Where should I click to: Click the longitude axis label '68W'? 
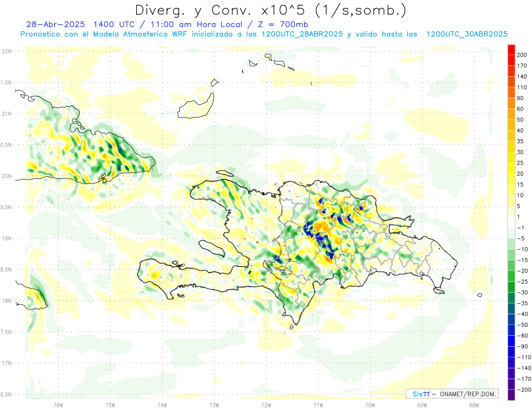[474, 405]
